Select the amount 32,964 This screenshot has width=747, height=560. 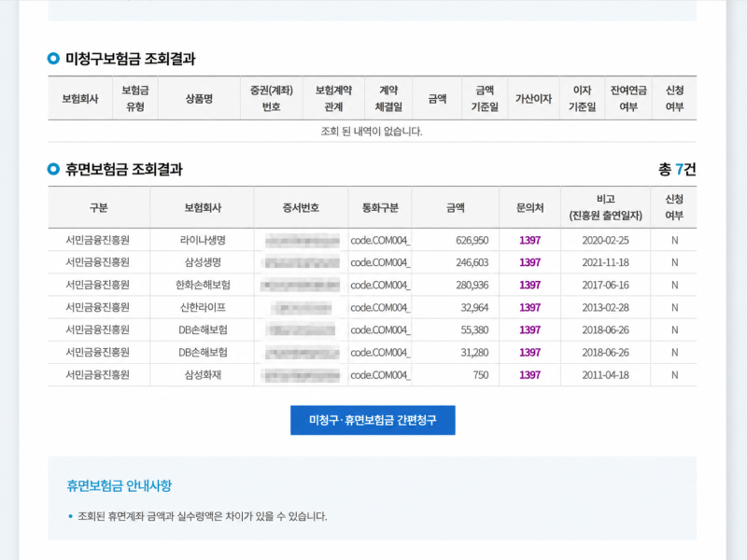pyautogui.click(x=474, y=308)
